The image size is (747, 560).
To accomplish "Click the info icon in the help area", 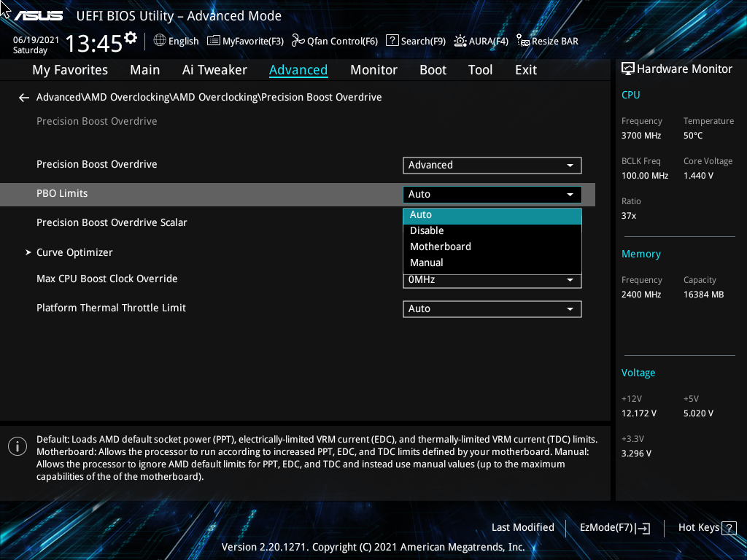I will tap(17, 446).
